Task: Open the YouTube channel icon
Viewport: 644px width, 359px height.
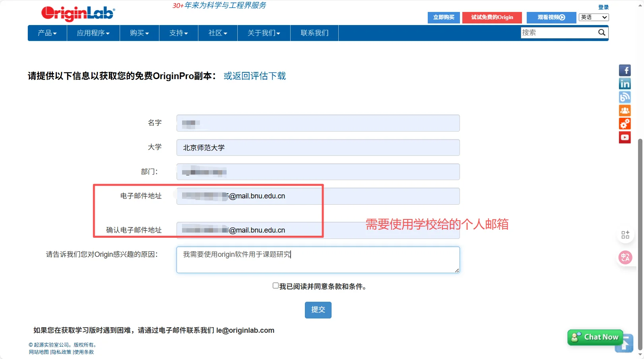Action: (625, 137)
